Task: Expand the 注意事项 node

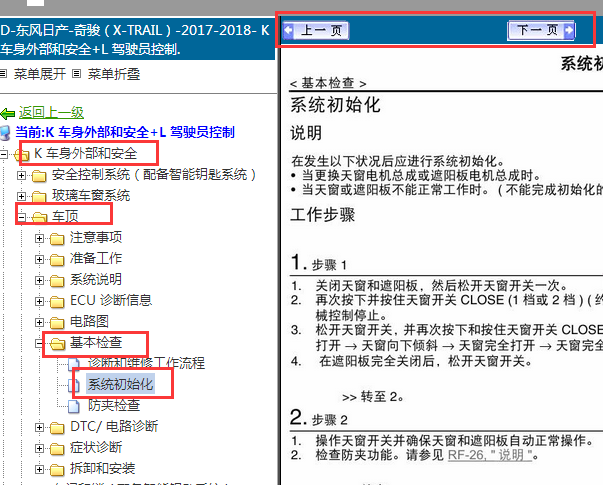Action: 39,238
